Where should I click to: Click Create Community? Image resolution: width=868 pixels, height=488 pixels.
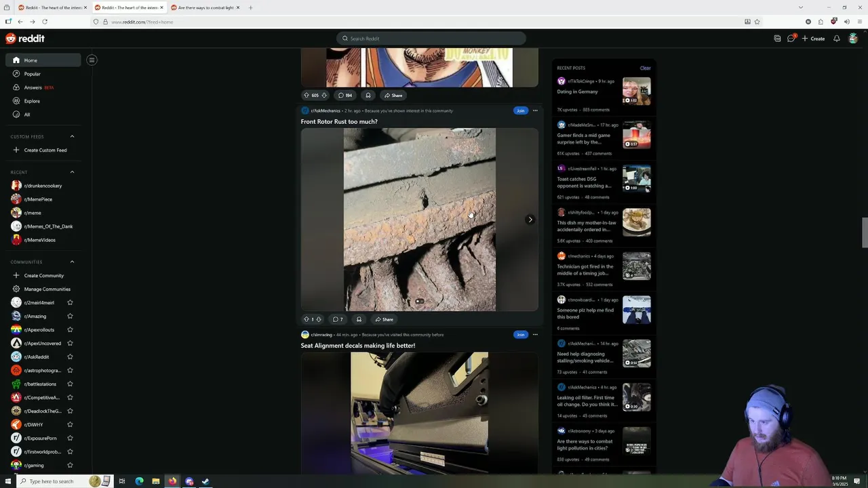pyautogui.click(x=43, y=276)
